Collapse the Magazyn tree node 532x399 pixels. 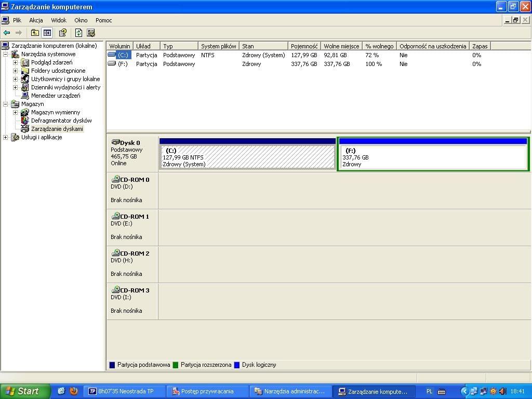point(5,104)
